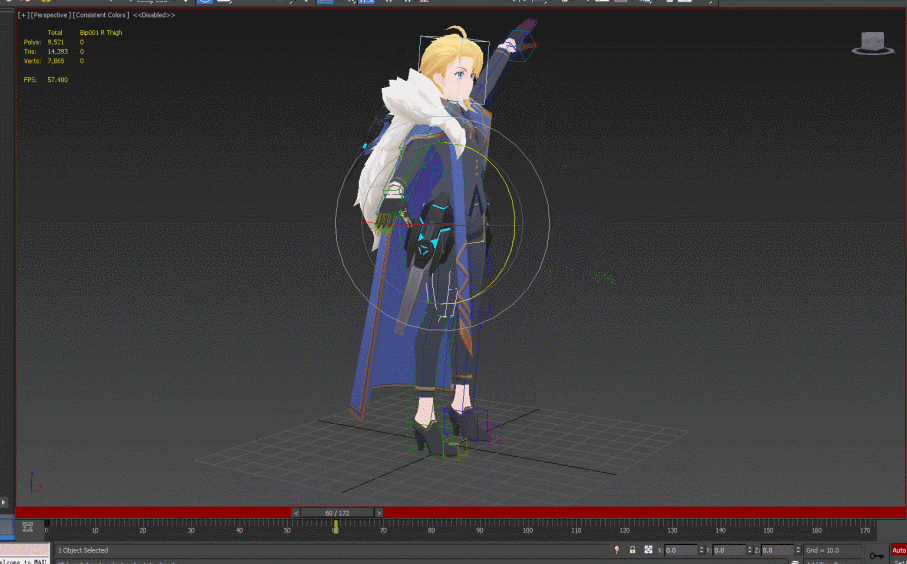This screenshot has height=564, width=907.
Task: Open the [+] viewport general menu
Action: [23, 15]
